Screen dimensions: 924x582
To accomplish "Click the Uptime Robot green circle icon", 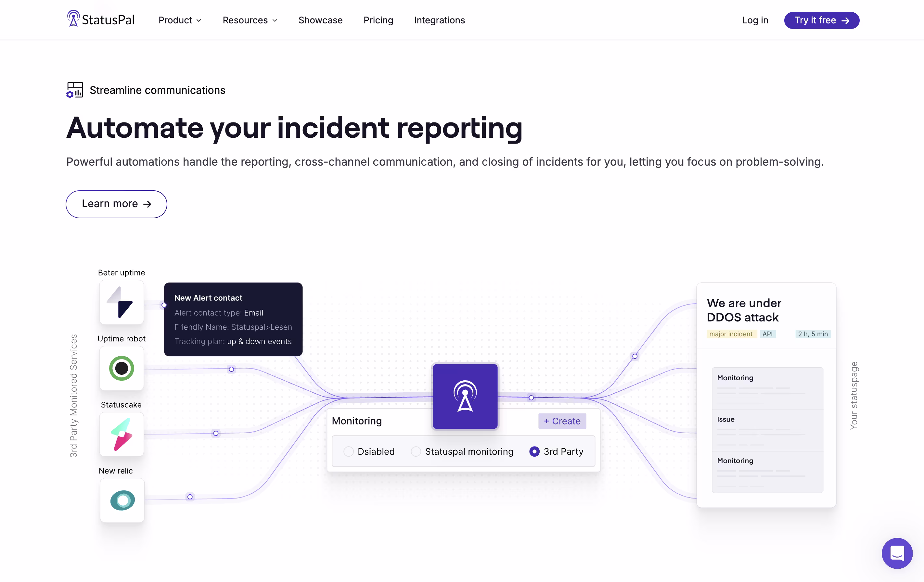I will (121, 368).
